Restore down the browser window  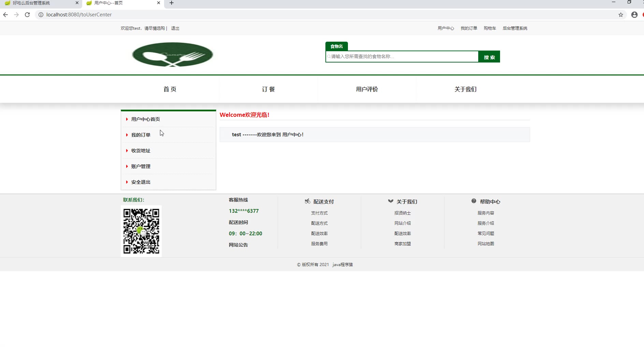(x=629, y=2)
